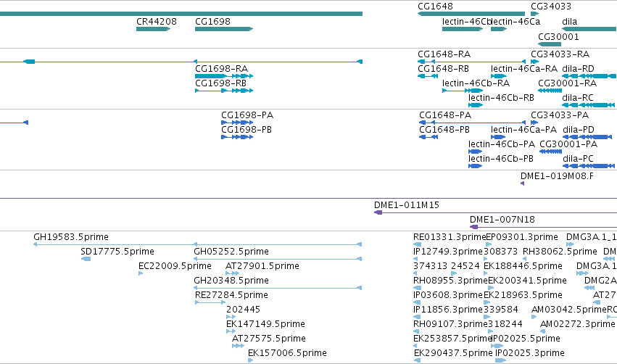Click the GH19583.5prime EST line
The height and width of the screenshot is (364, 617).
(x=197, y=244)
